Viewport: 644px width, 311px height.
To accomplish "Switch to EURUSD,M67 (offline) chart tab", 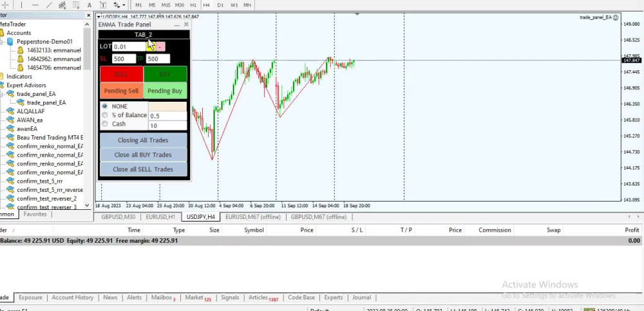I will [253, 217].
